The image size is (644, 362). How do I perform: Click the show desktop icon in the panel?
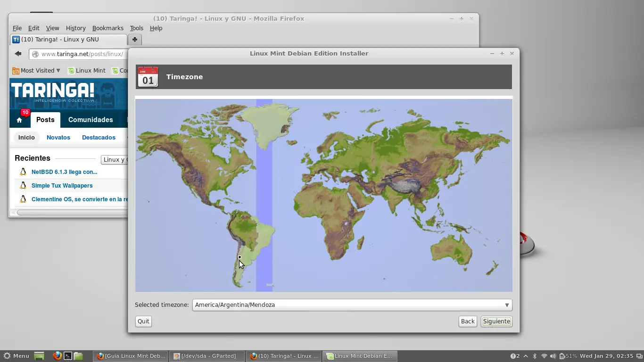39,356
